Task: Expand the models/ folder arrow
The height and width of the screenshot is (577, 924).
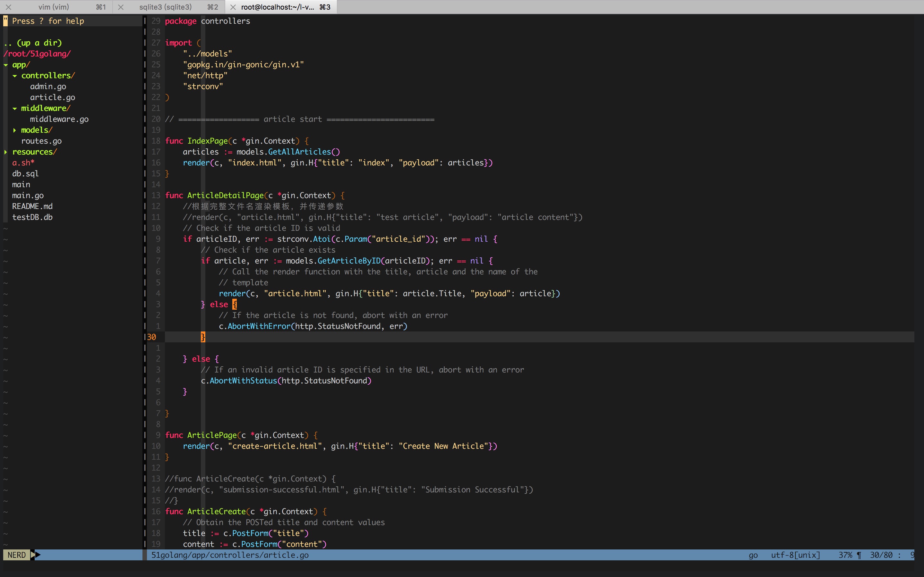Action: 15,130
